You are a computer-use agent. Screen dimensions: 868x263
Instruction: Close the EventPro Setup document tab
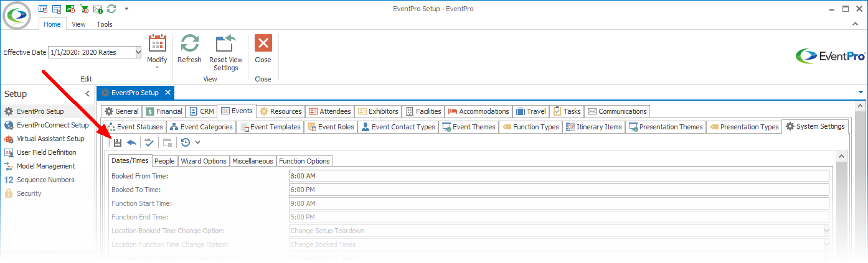pyautogui.click(x=167, y=93)
